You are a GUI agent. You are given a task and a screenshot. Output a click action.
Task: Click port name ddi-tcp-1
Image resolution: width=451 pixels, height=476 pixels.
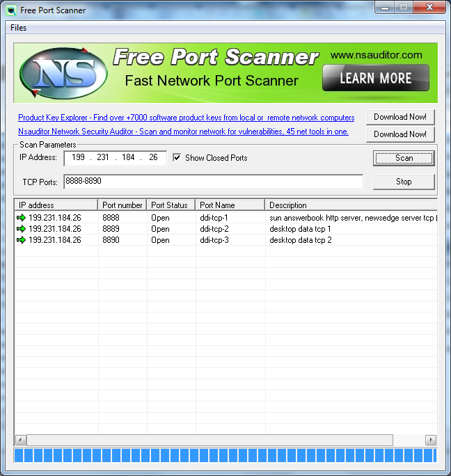click(x=214, y=218)
